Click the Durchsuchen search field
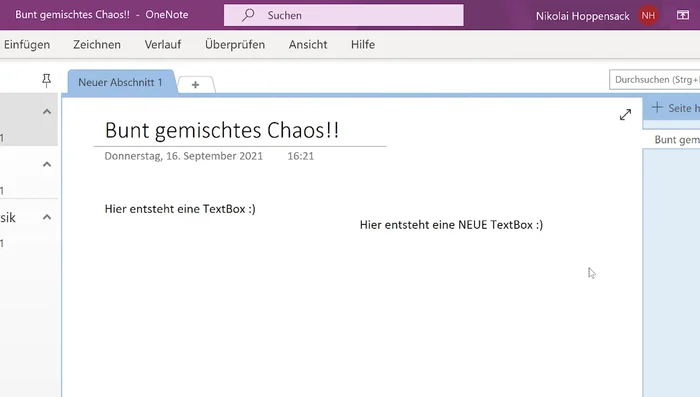 [654, 79]
